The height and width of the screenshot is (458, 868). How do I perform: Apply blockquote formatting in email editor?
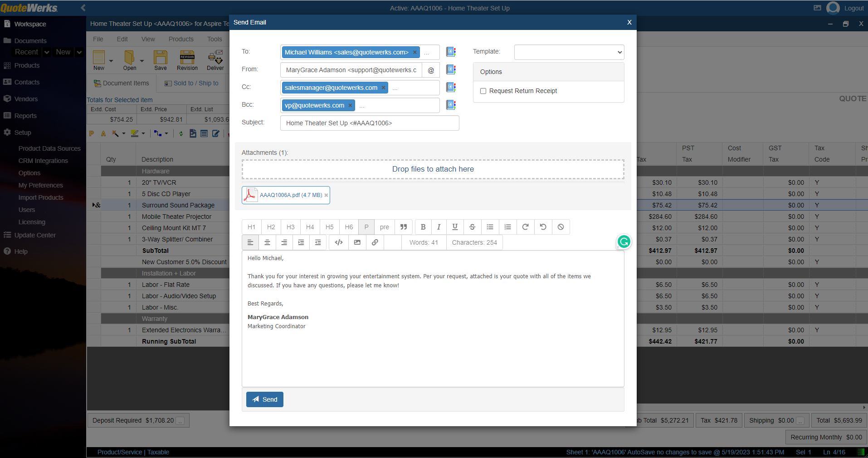(x=404, y=227)
